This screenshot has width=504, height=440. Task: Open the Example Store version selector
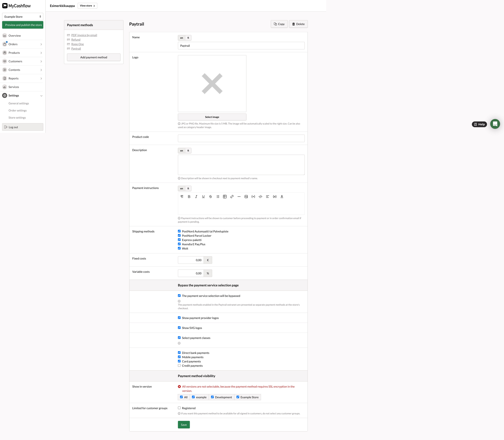pos(23,17)
